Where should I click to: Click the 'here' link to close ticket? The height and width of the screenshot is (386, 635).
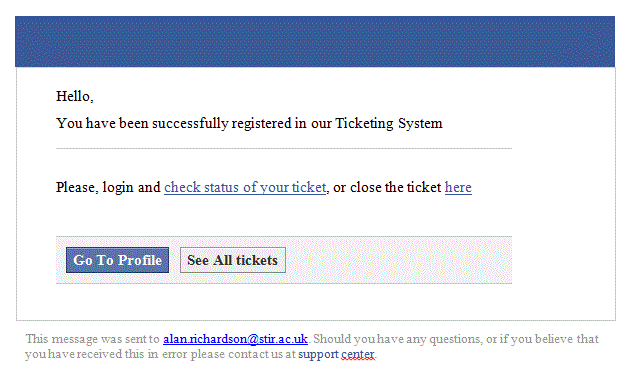(458, 188)
